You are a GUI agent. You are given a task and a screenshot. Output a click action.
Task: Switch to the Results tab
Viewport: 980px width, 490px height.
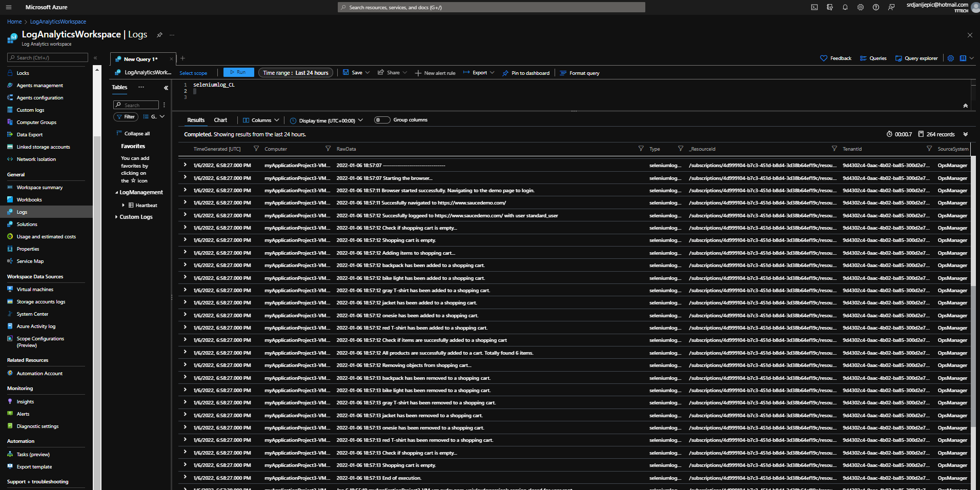pos(196,120)
